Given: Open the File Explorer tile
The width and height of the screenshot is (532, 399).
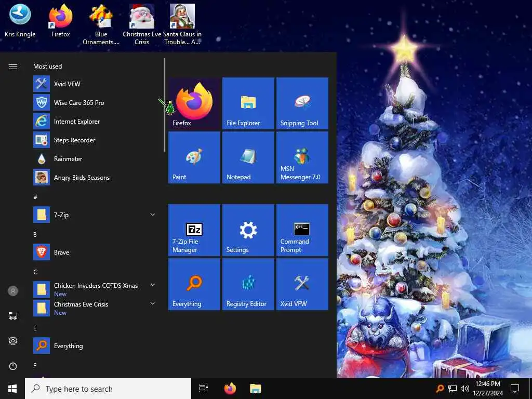Looking at the screenshot, I should pos(248,103).
